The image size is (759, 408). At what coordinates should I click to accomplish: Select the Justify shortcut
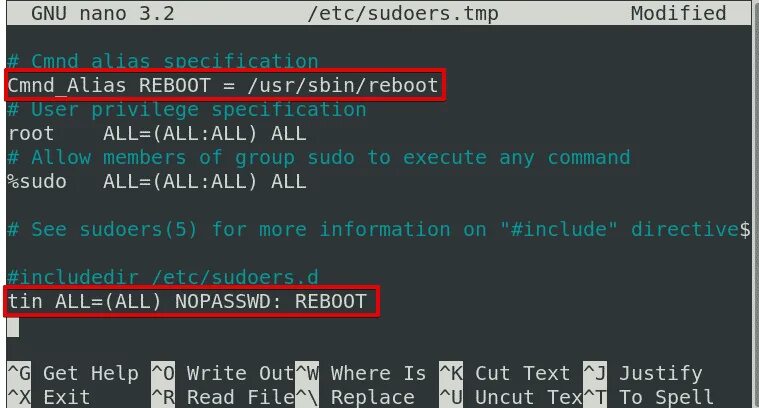coord(660,374)
